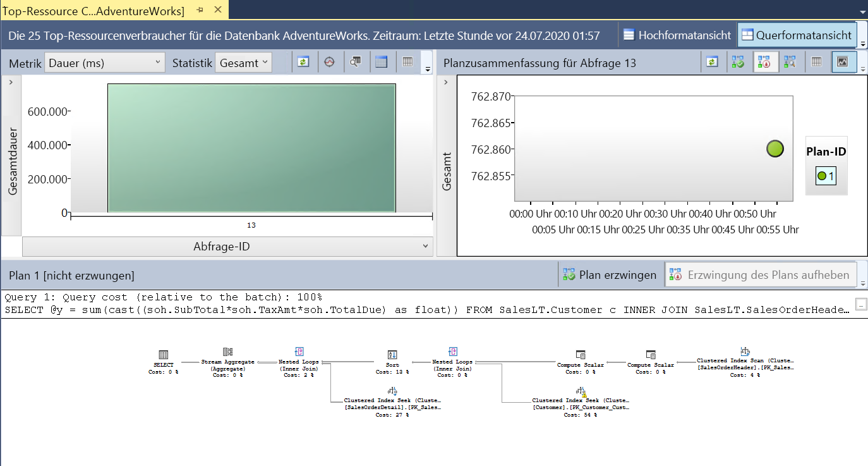Screen dimensions: 868x466
Task: Click the Cost: 54 % label
Action: (x=581, y=415)
